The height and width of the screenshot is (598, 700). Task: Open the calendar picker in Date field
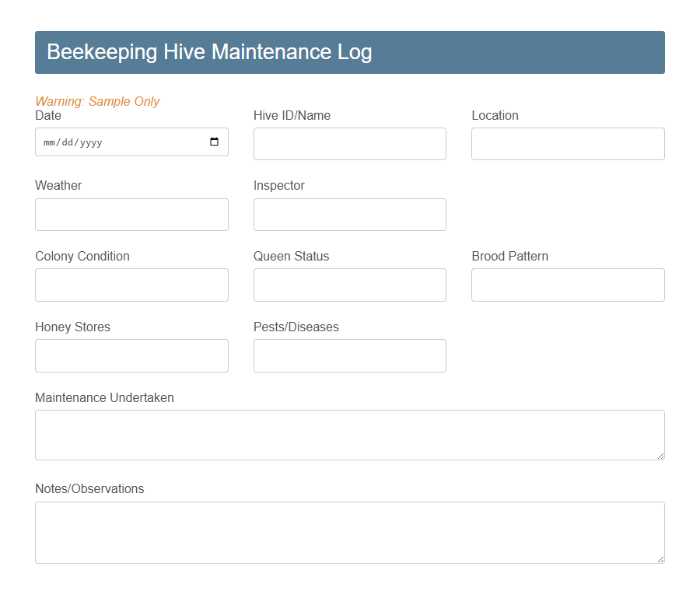click(x=215, y=142)
